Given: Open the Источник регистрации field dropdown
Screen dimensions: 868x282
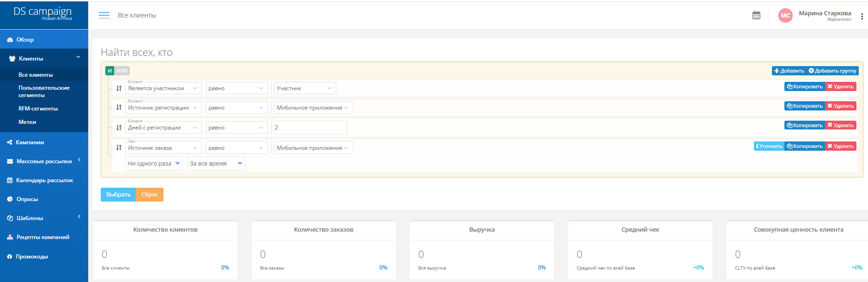Looking at the screenshot, I should 163,108.
